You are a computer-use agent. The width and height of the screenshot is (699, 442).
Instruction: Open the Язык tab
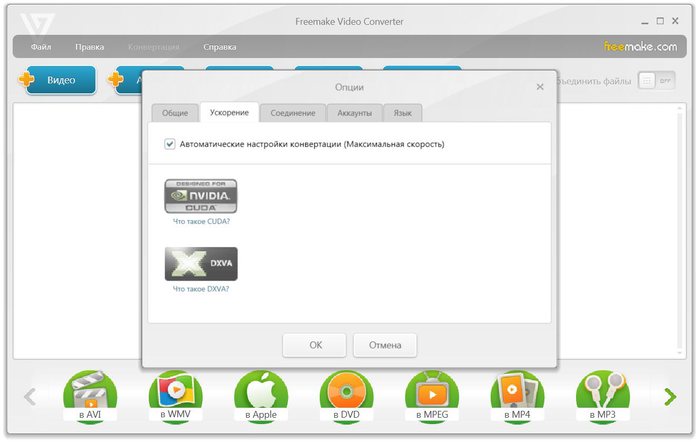[x=403, y=113]
